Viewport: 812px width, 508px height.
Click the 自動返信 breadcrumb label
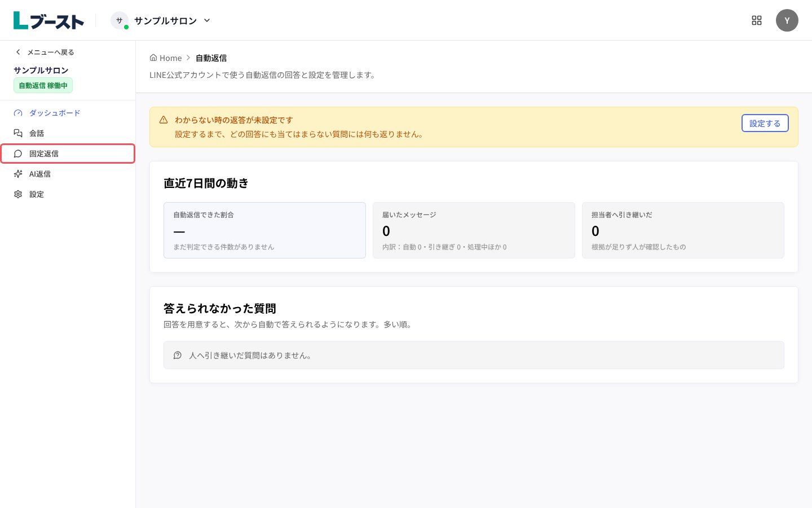[211, 58]
